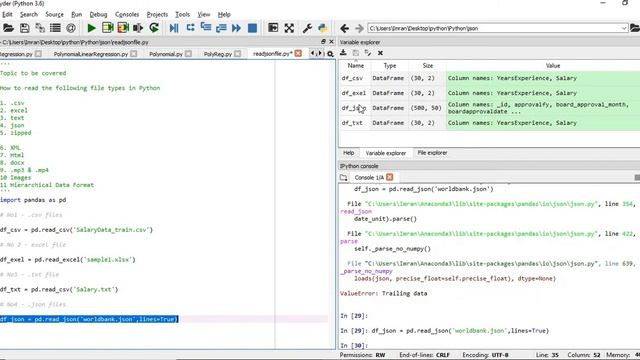Re-run last script icon
640x360 pixels.
click(x=154, y=28)
